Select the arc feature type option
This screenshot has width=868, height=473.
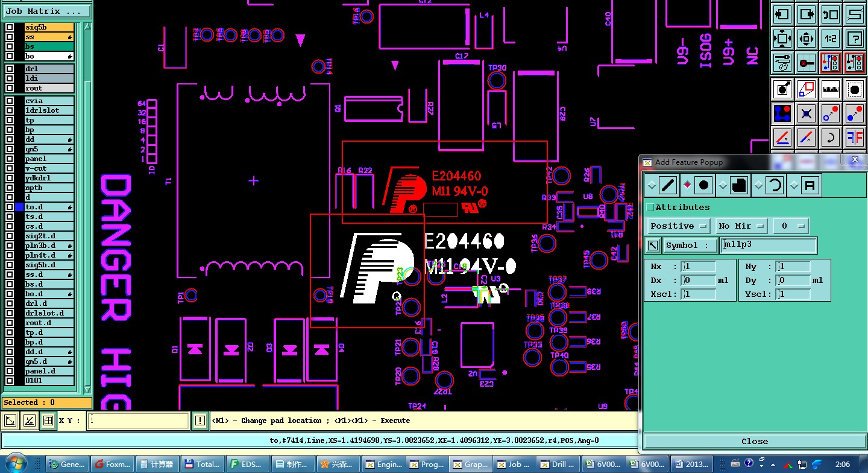click(x=775, y=185)
